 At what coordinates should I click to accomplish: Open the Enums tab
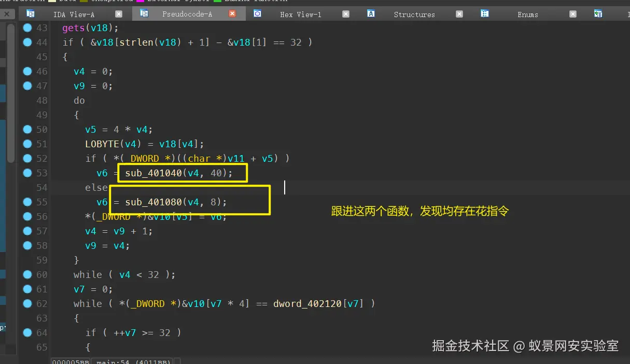(x=528, y=15)
